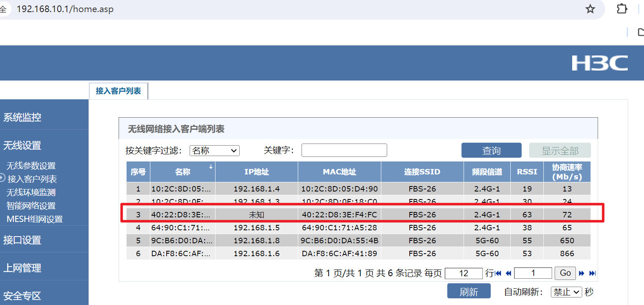Open MESH组网设置 submenu item
The image size is (644, 305).
35,219
